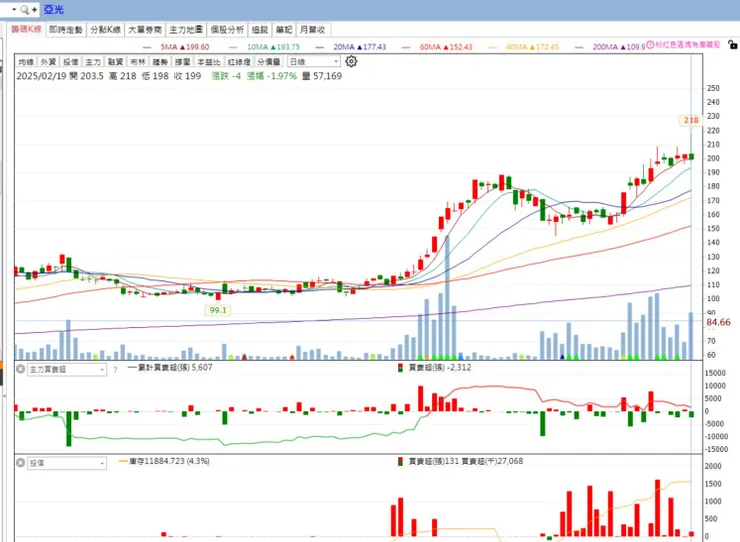Click the 200MA 109.9 legend
The width and height of the screenshot is (740, 542).
tap(619, 47)
